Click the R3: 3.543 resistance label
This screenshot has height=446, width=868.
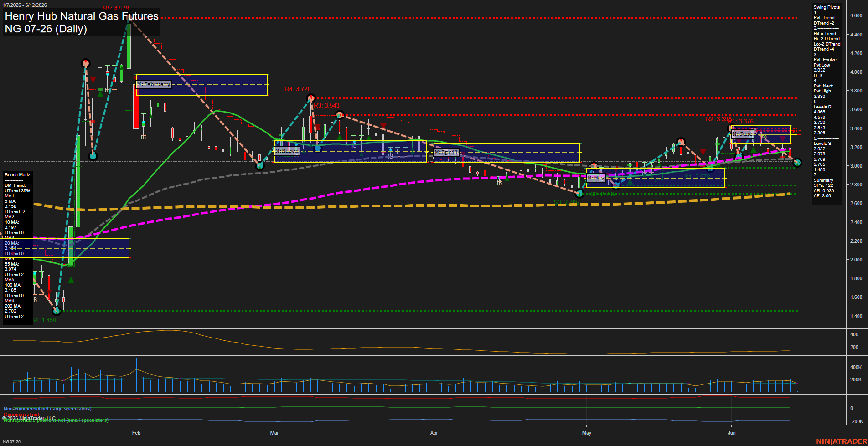pos(326,105)
